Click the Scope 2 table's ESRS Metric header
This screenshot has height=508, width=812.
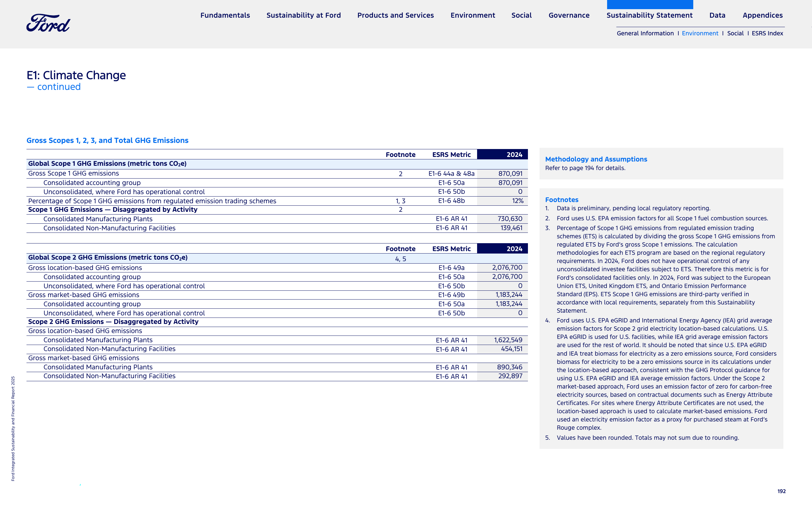point(452,249)
